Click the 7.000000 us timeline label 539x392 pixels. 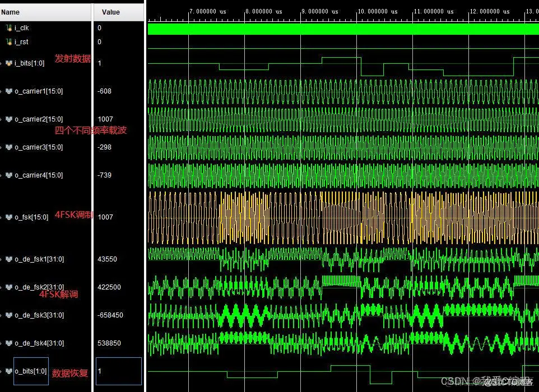pyautogui.click(x=208, y=11)
